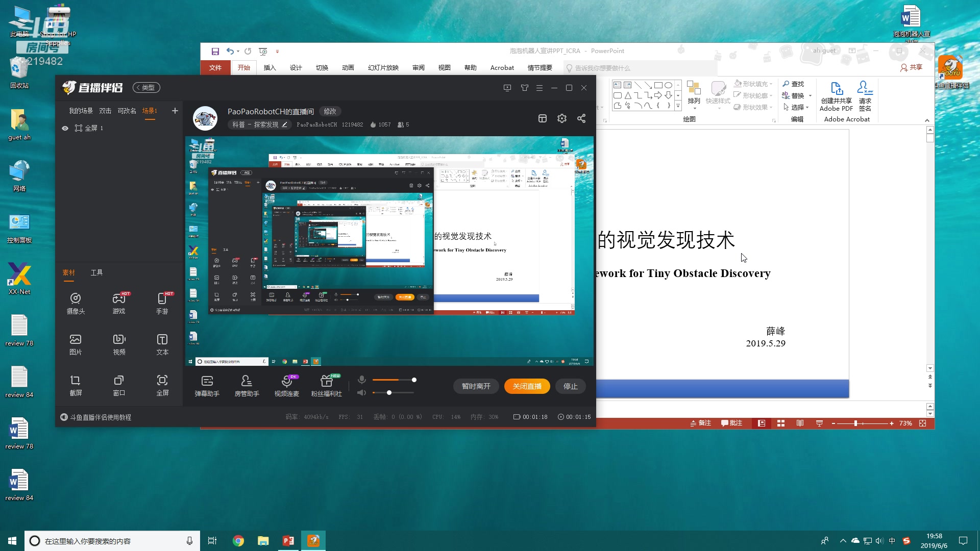Switch to the 动画 ribbon tab
This screenshot has width=980, height=551.
click(x=348, y=67)
